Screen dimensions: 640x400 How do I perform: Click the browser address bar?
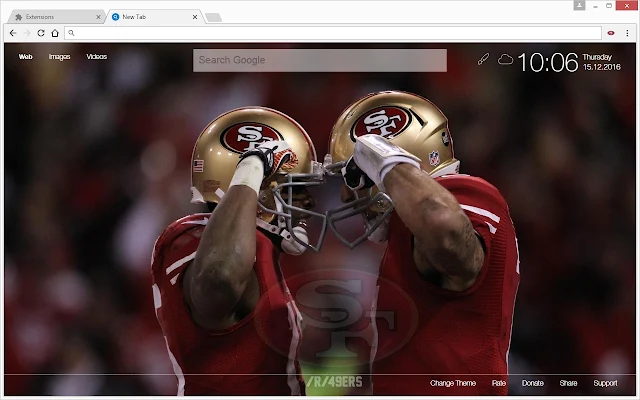click(333, 33)
